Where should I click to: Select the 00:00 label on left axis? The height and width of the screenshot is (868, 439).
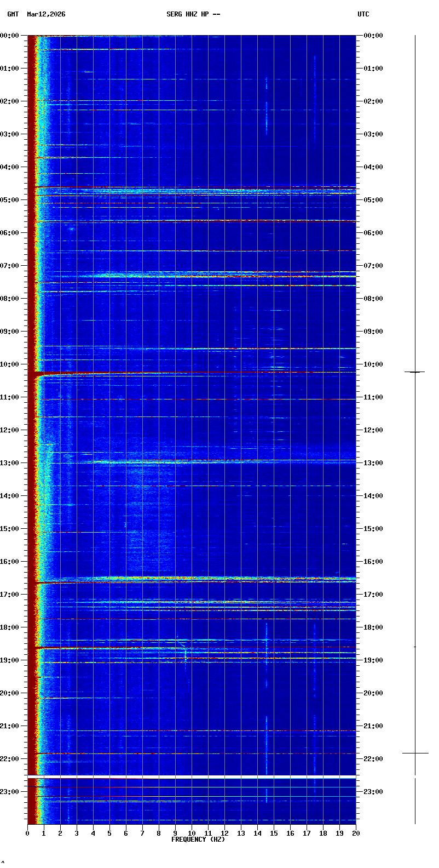click(x=9, y=36)
